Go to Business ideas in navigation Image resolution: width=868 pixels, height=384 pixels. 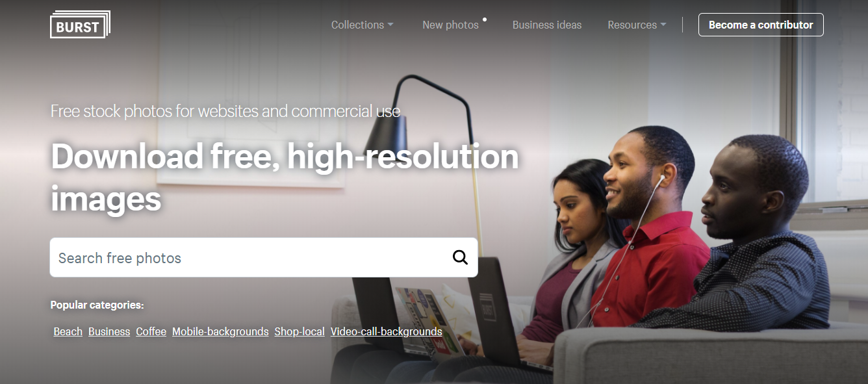(x=547, y=25)
